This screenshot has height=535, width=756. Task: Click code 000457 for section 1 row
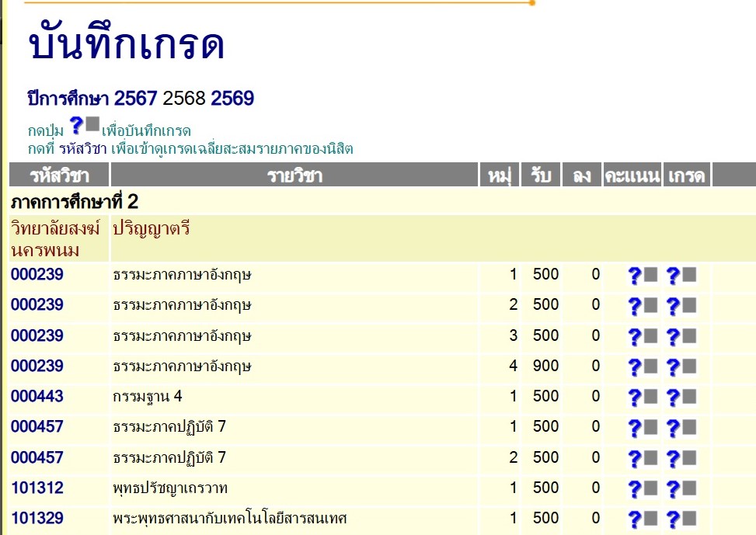pos(37,427)
